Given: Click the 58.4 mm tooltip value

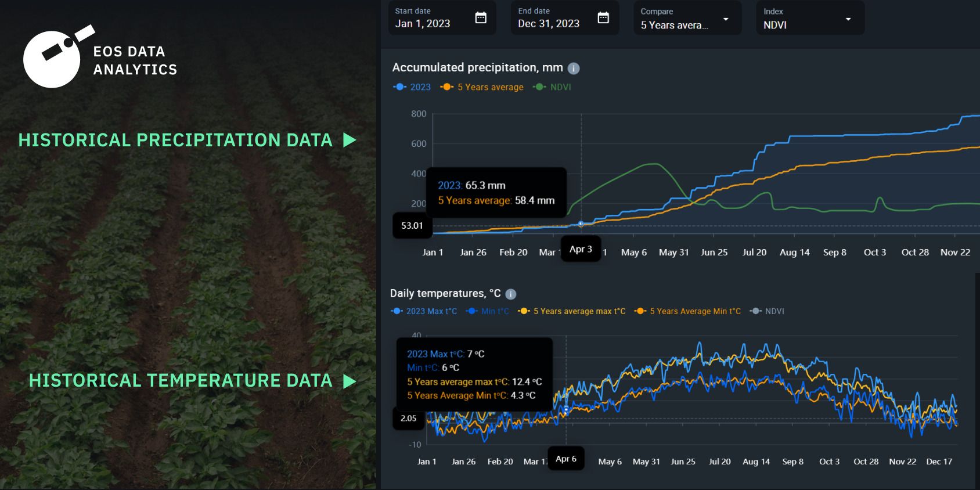Looking at the screenshot, I should [x=535, y=200].
